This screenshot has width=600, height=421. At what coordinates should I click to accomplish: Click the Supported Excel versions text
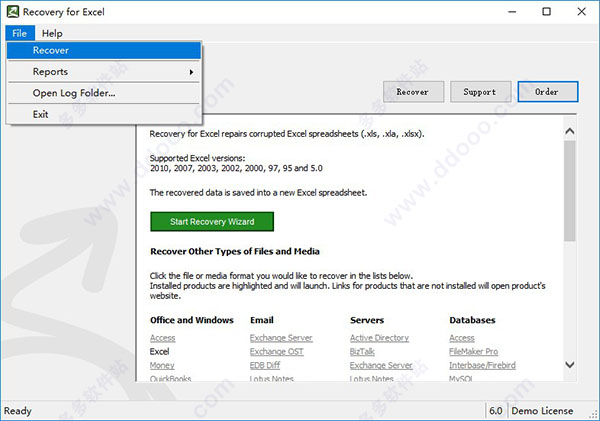click(x=197, y=158)
